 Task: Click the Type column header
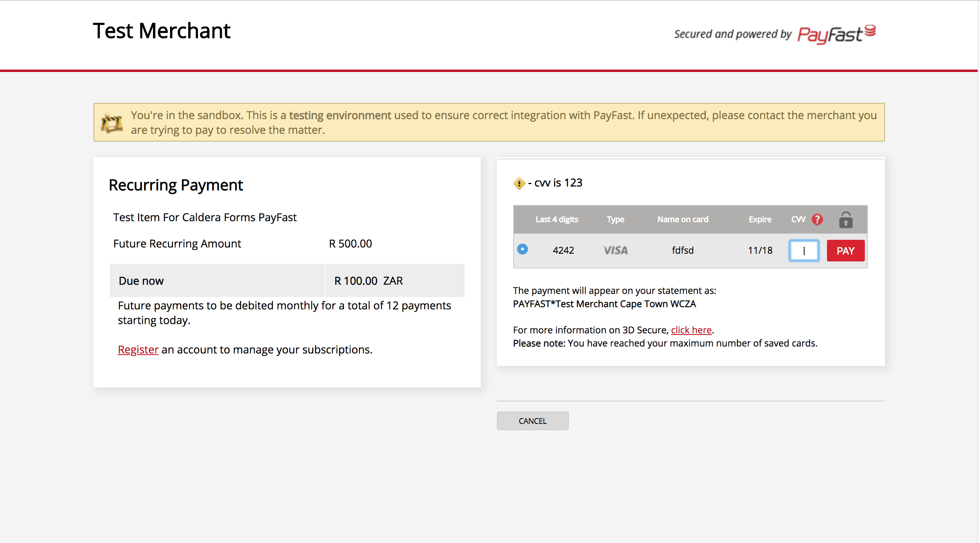click(616, 219)
